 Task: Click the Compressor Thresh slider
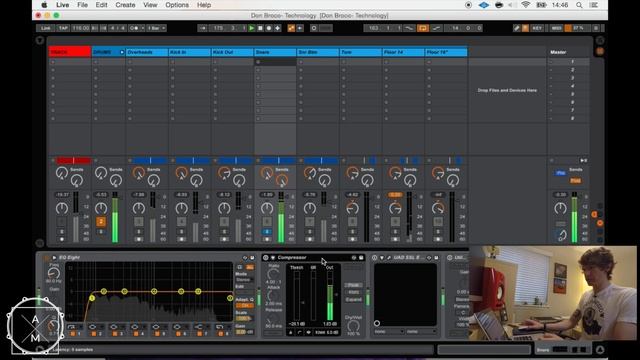(297, 296)
